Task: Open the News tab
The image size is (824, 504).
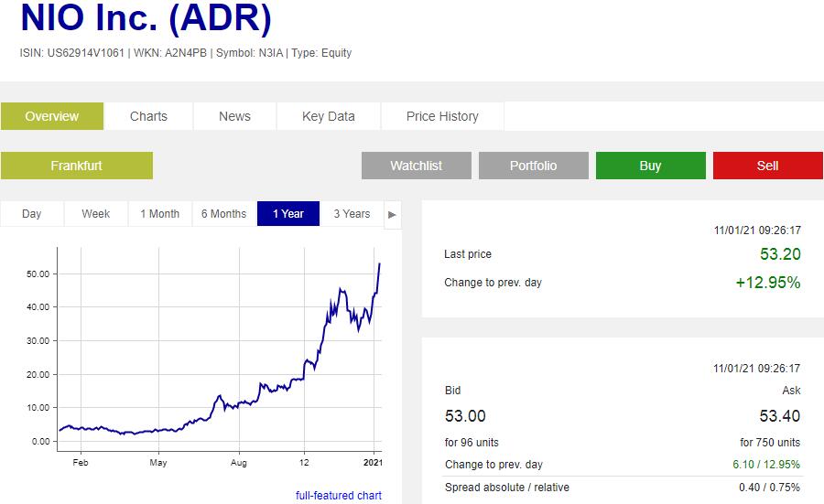Action: (234, 116)
